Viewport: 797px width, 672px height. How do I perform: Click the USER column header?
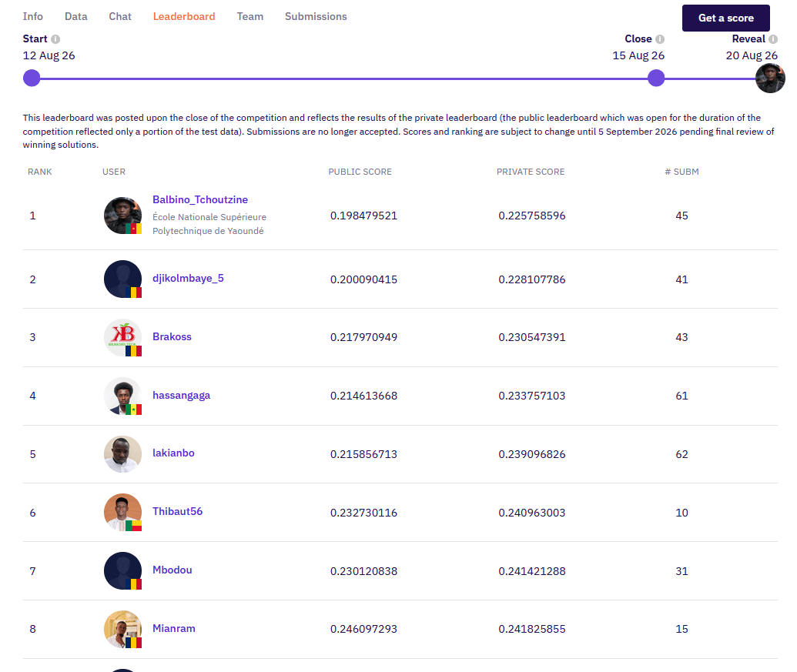[x=114, y=172]
